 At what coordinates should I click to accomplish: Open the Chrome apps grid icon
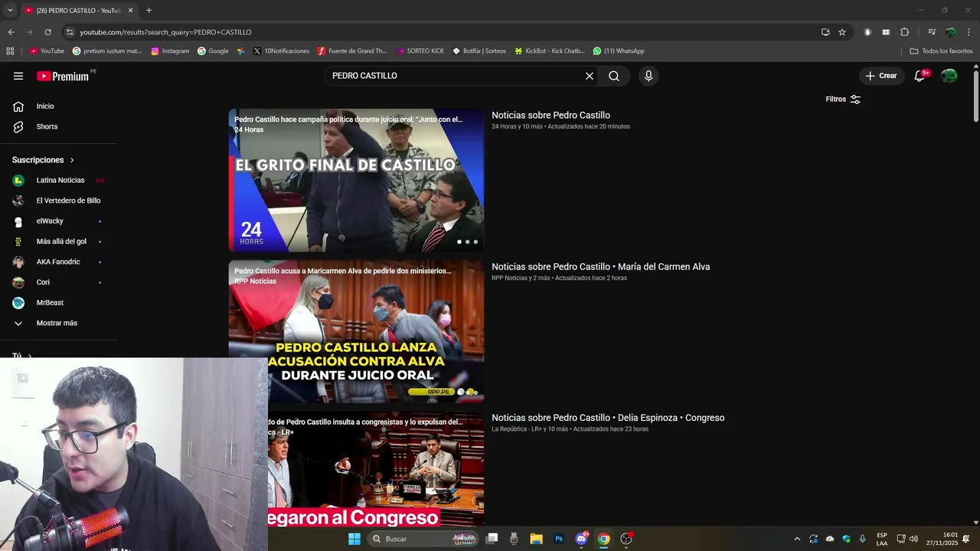pos(10,51)
